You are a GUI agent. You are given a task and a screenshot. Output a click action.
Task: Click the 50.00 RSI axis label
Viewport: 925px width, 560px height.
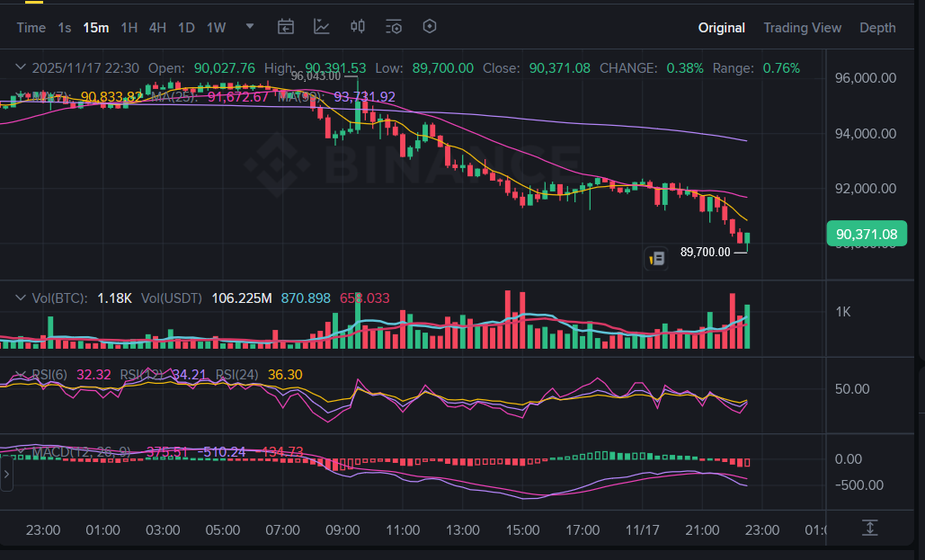pos(852,389)
